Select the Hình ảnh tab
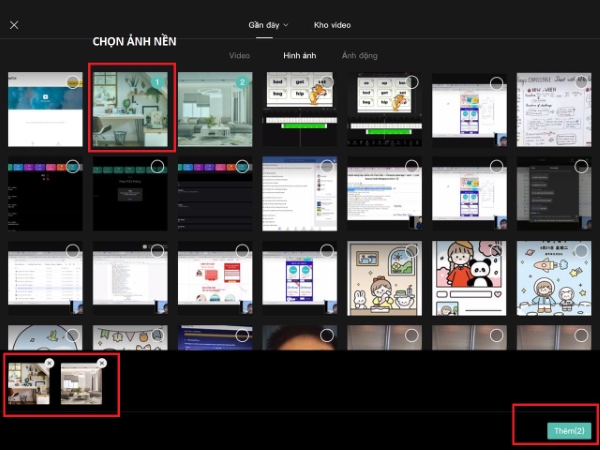The width and height of the screenshot is (600, 450). [x=300, y=56]
